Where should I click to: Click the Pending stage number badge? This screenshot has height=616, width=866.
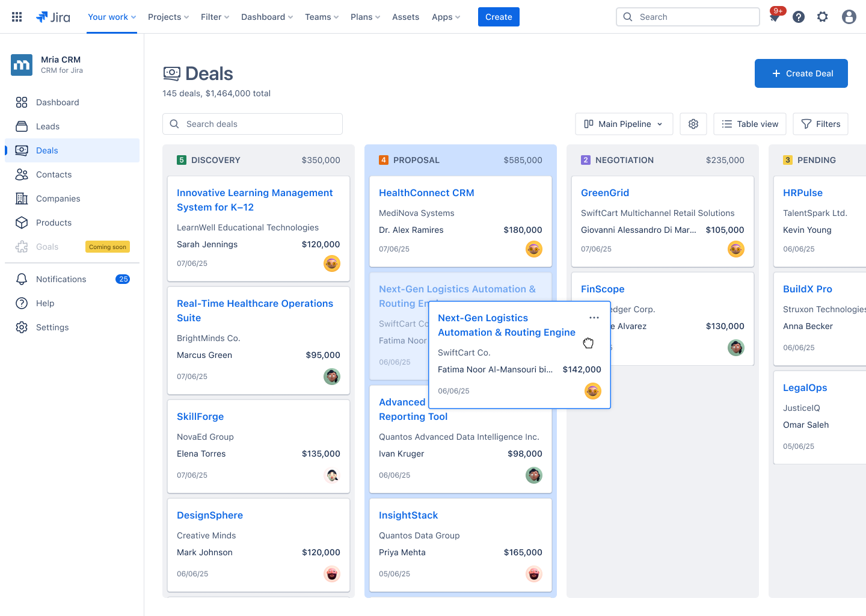click(x=788, y=160)
